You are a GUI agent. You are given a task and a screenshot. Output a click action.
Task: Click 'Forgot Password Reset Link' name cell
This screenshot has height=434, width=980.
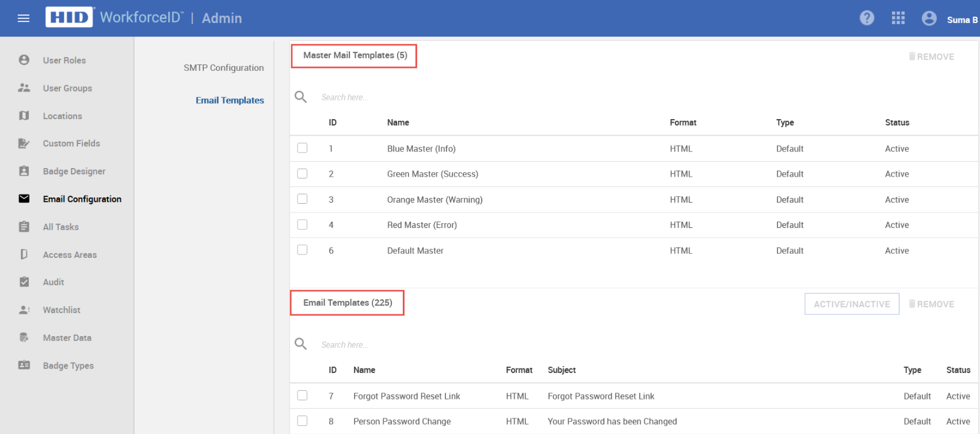pos(407,396)
